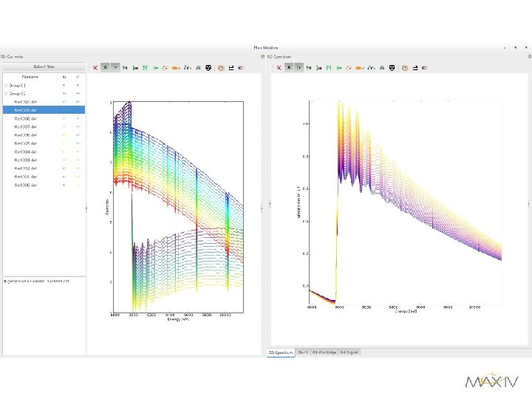Click print icon in 02-Spectrum toolbar
This screenshot has width=532, height=399.
pos(424,68)
